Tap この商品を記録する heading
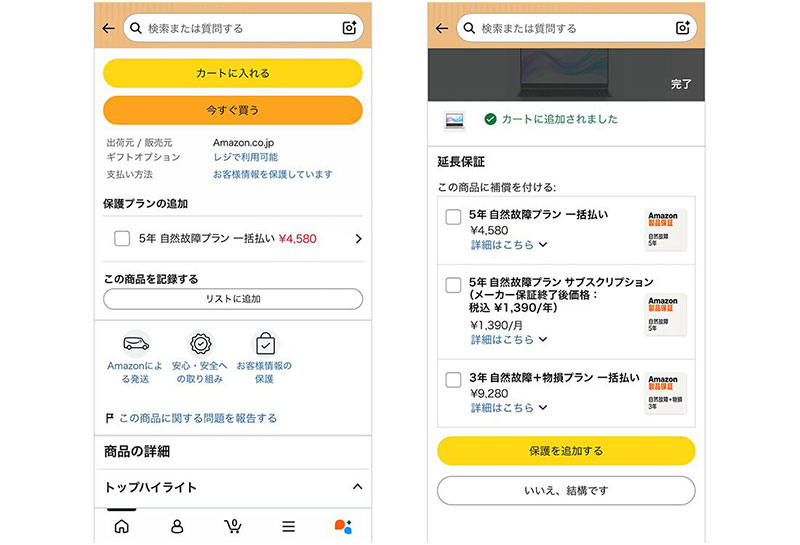Screen dimensions: 800x545 [x=151, y=279]
